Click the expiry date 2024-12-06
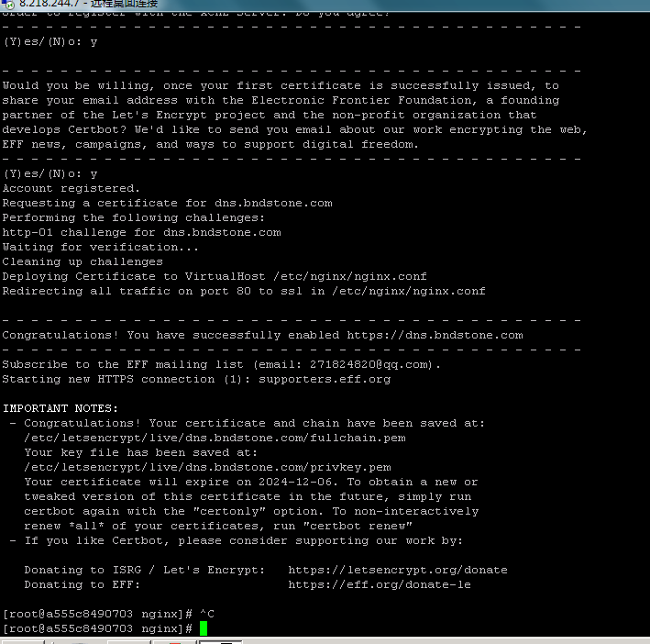650x644 pixels. click(295, 482)
